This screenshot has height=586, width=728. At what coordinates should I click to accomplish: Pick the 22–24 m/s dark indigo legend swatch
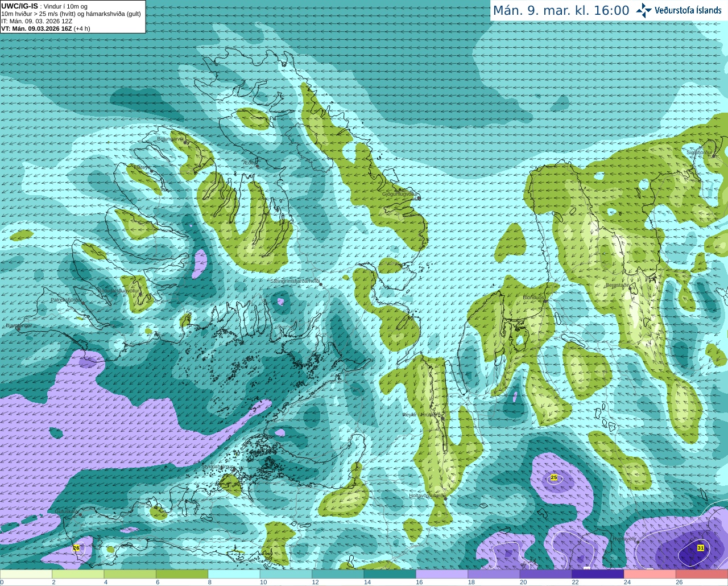[x=598, y=574]
